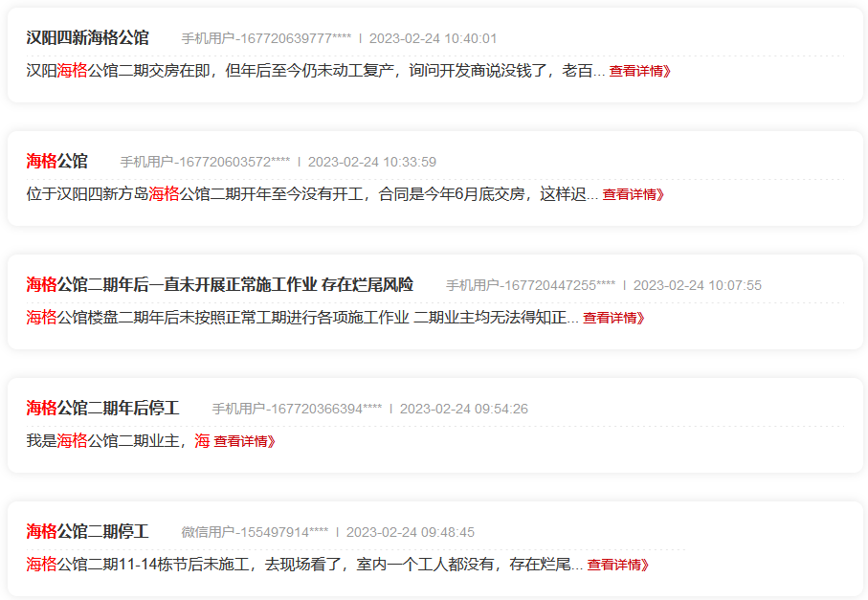The height and width of the screenshot is (600, 868).
Task: Select username 手机用户-167720447255****
Action: [531, 285]
